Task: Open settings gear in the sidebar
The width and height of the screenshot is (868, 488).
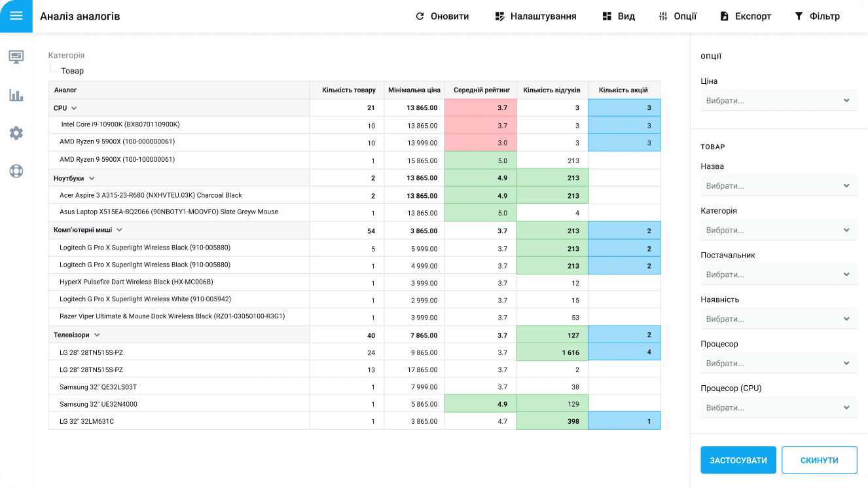Action: coord(16,133)
